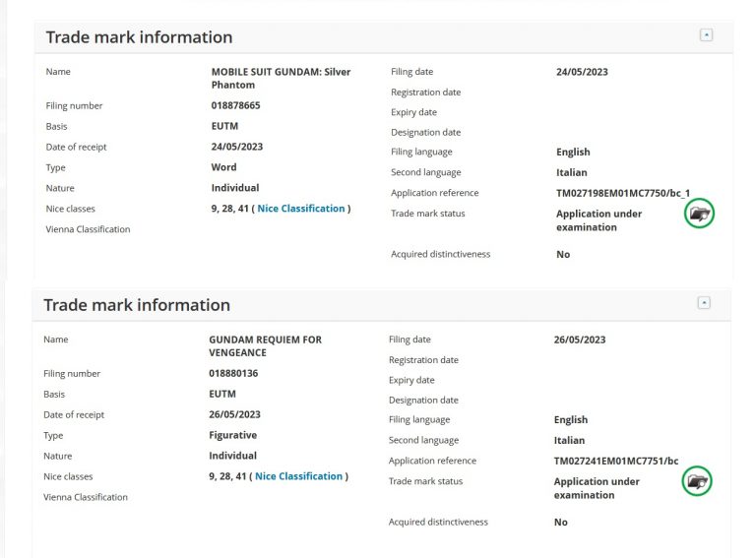756x558 pixels.
Task: Click application reference TM027198EM01MC7750/bc_1
Action: (x=622, y=193)
